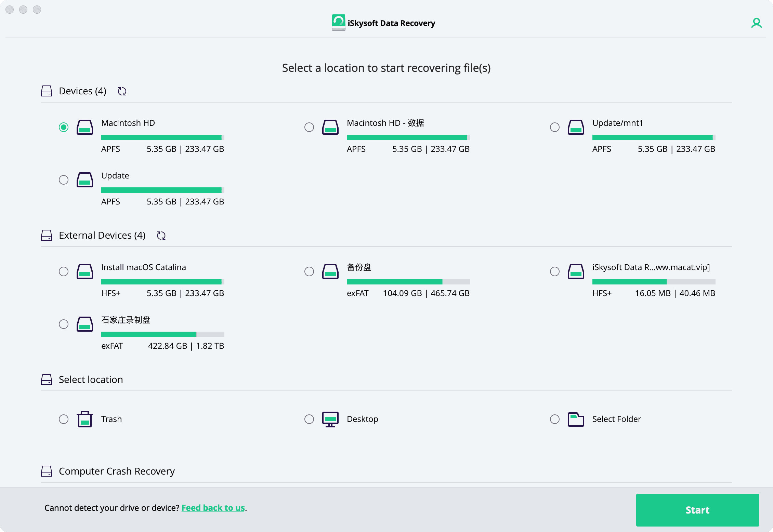Expand the Computer Crash Recovery section
Image resolution: width=773 pixels, height=532 pixels.
coord(117,471)
